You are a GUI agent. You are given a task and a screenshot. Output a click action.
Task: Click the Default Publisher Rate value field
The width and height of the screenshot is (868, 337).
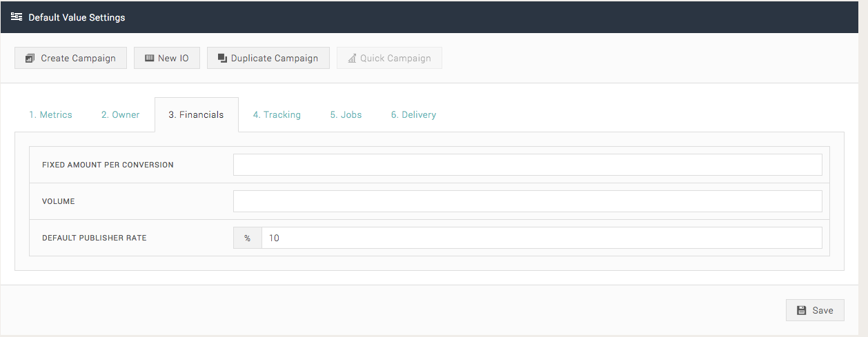[x=542, y=238]
